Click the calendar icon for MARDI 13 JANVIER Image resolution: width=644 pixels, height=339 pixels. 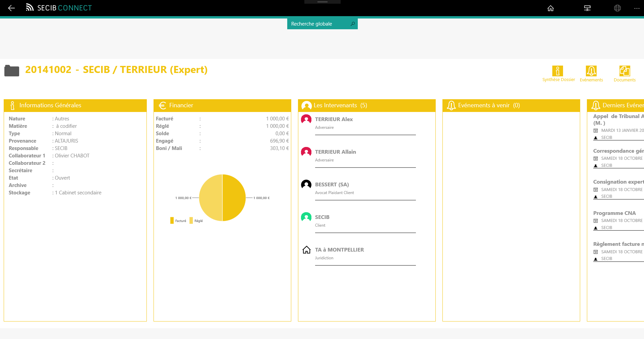click(596, 130)
